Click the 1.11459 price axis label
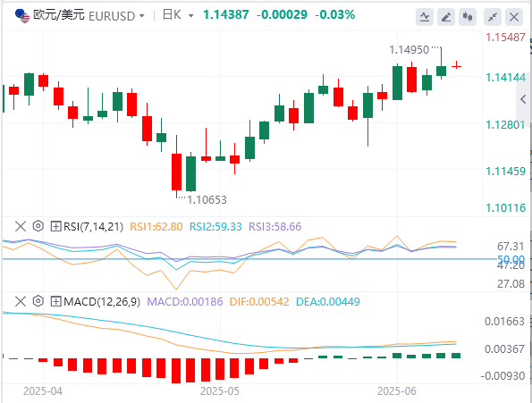Screen dimensions: 532x403 (x=505, y=172)
